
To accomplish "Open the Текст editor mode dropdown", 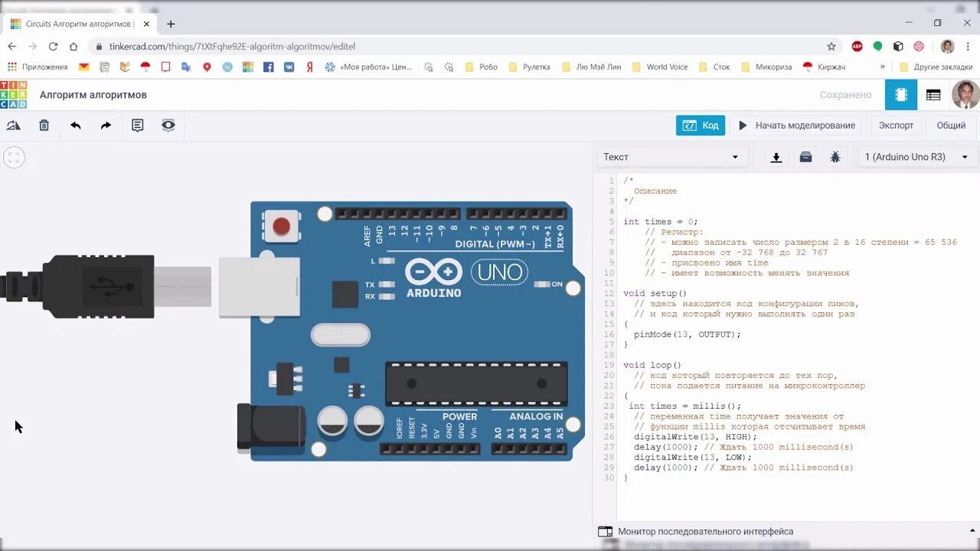I will (671, 157).
